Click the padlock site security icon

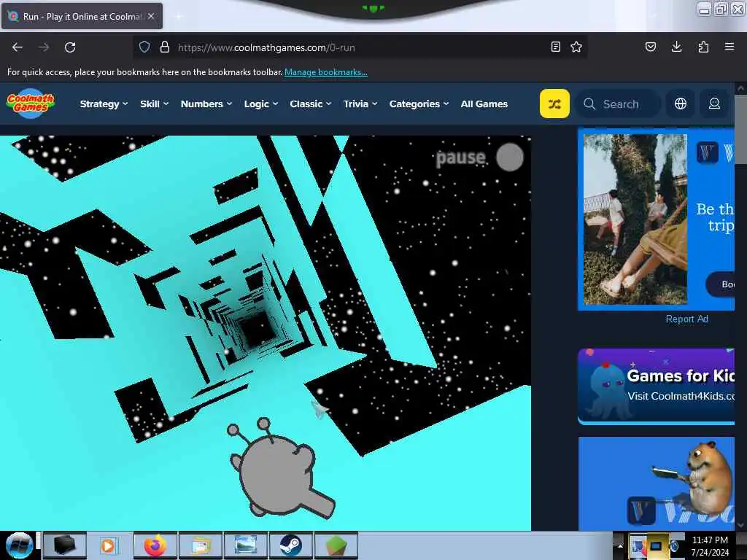tap(165, 47)
